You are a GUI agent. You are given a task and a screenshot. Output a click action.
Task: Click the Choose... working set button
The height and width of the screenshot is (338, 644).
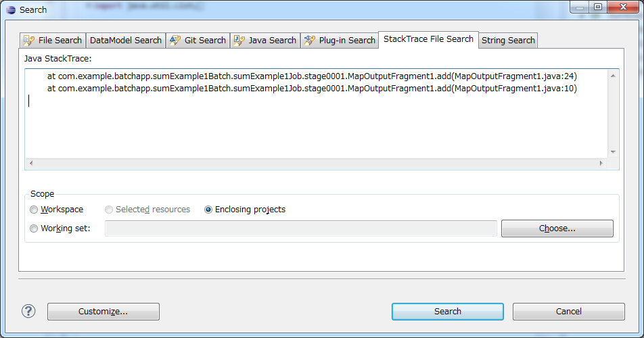[557, 228]
